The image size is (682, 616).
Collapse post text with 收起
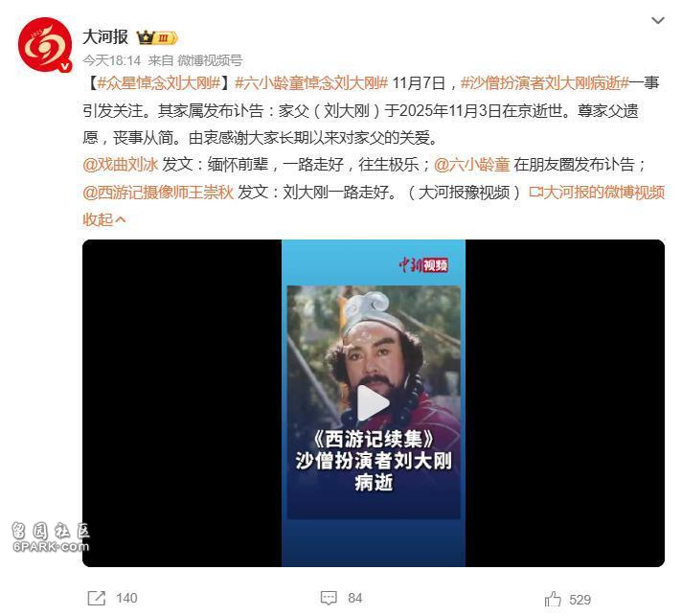pos(104,219)
